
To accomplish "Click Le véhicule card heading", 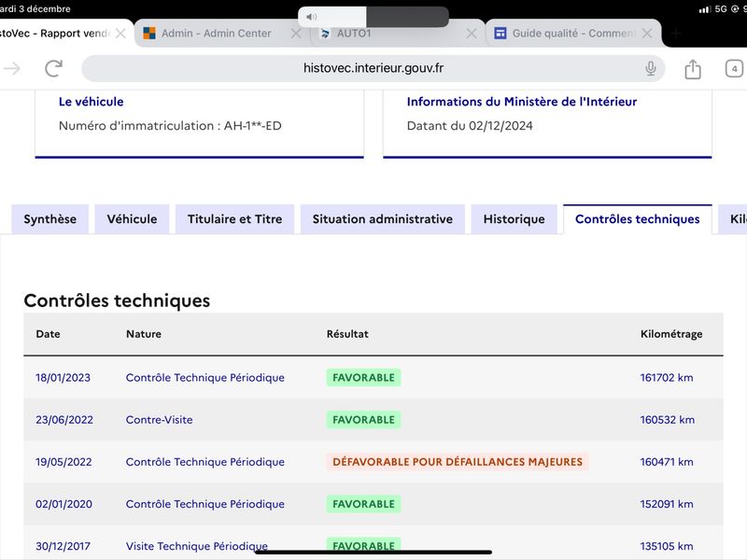I will click(91, 102).
